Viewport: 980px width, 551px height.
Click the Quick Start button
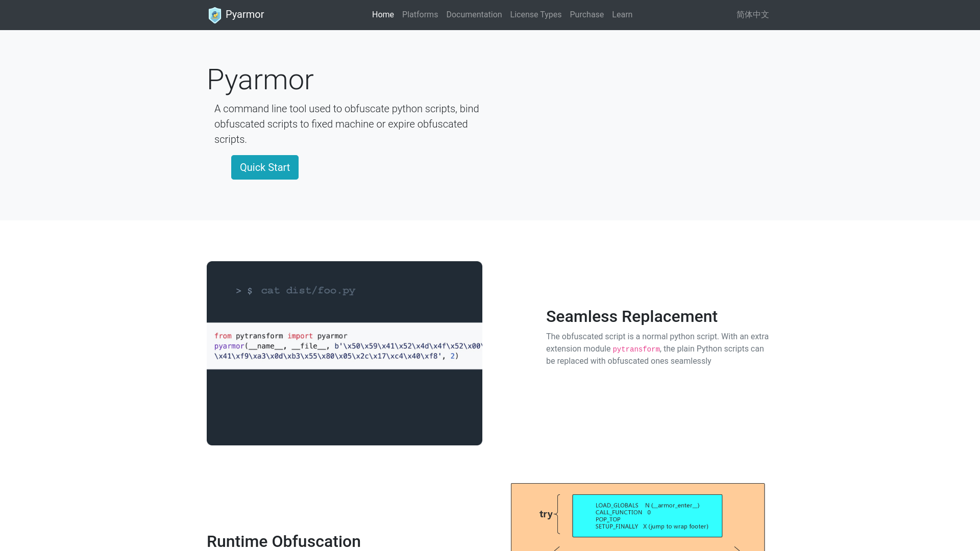pyautogui.click(x=265, y=167)
